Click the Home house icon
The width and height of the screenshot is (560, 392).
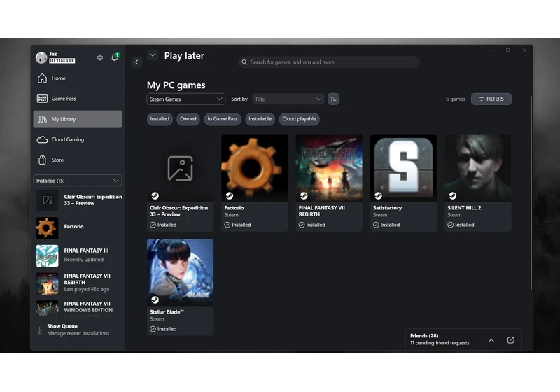(x=42, y=78)
